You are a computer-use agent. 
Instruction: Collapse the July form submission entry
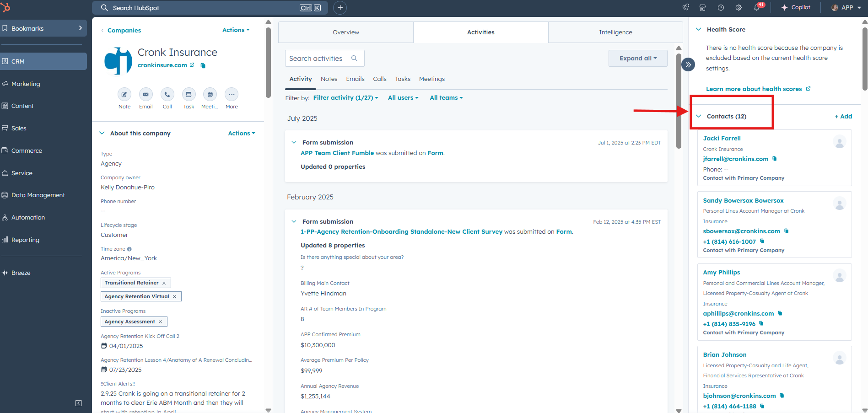pyautogui.click(x=294, y=142)
